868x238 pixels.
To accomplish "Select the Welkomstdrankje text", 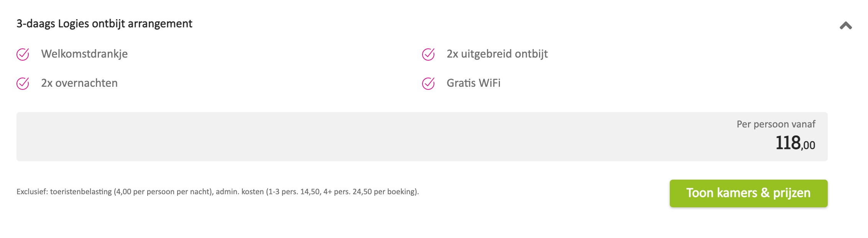I will (84, 54).
